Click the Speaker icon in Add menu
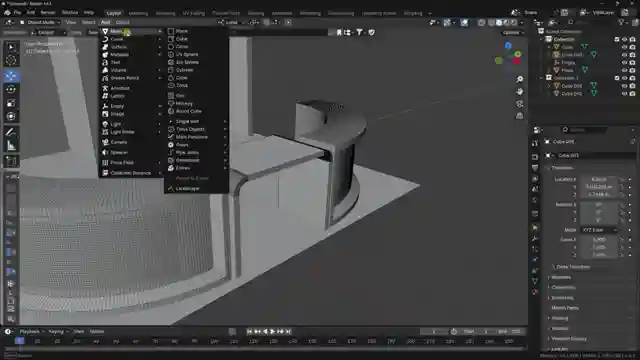 pos(105,153)
